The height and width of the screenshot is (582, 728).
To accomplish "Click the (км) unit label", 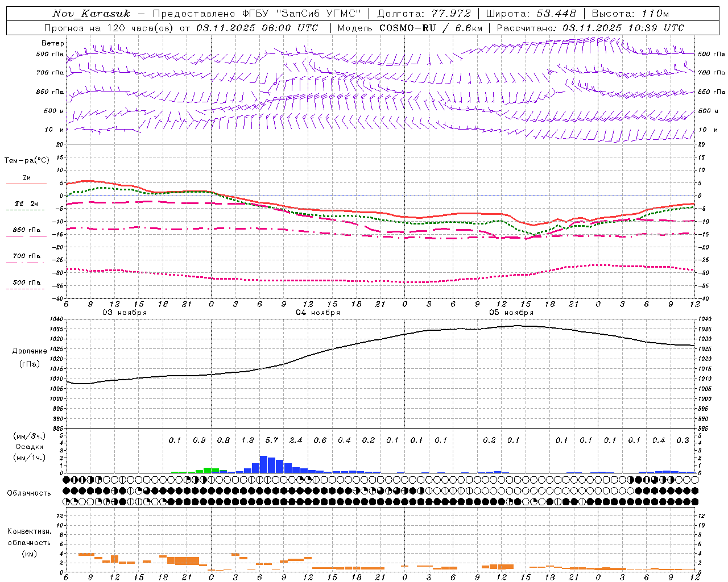I will [29, 554].
